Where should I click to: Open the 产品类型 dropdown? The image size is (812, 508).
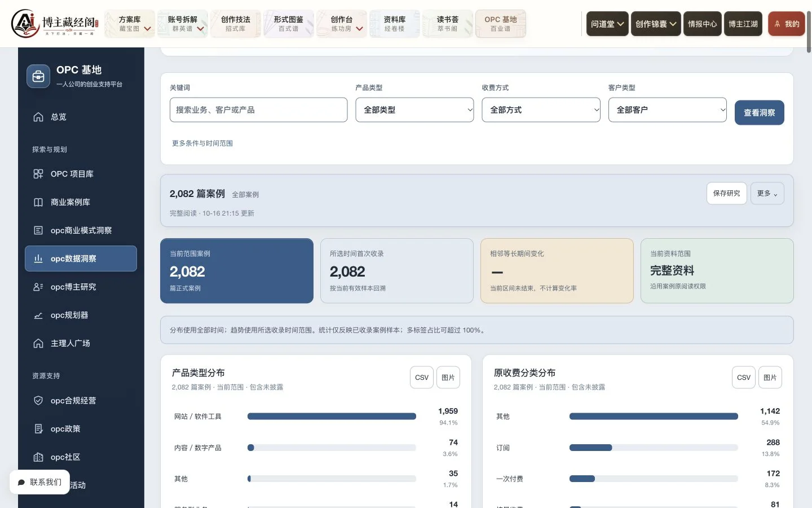[414, 110]
